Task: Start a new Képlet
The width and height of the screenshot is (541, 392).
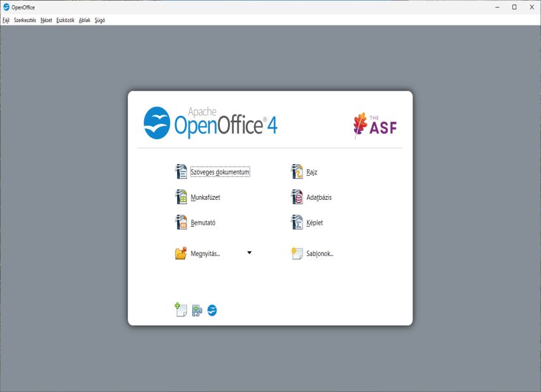Action: pos(314,223)
